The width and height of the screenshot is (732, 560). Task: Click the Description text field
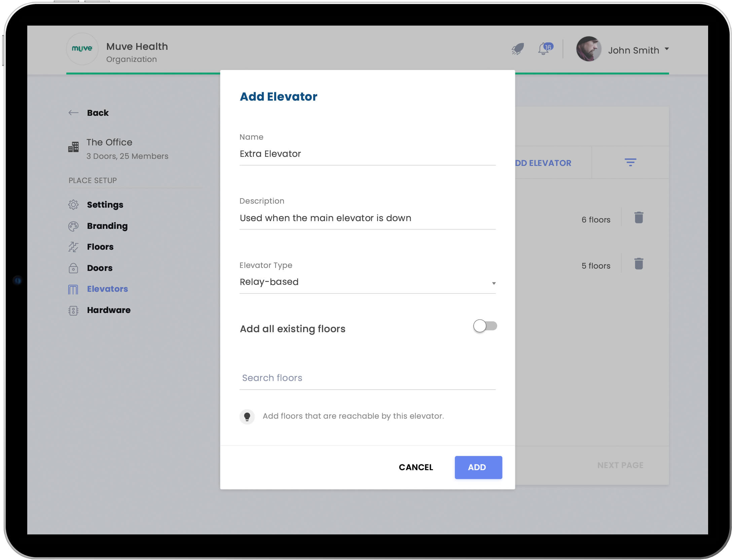[367, 218]
